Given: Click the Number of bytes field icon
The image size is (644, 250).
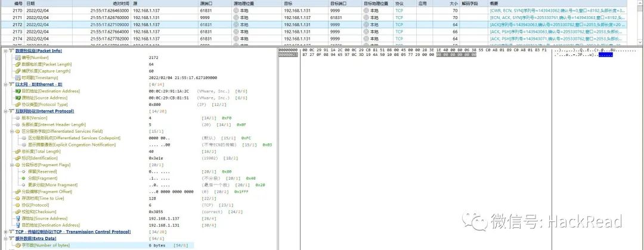Looking at the screenshot, I should coord(18,245).
